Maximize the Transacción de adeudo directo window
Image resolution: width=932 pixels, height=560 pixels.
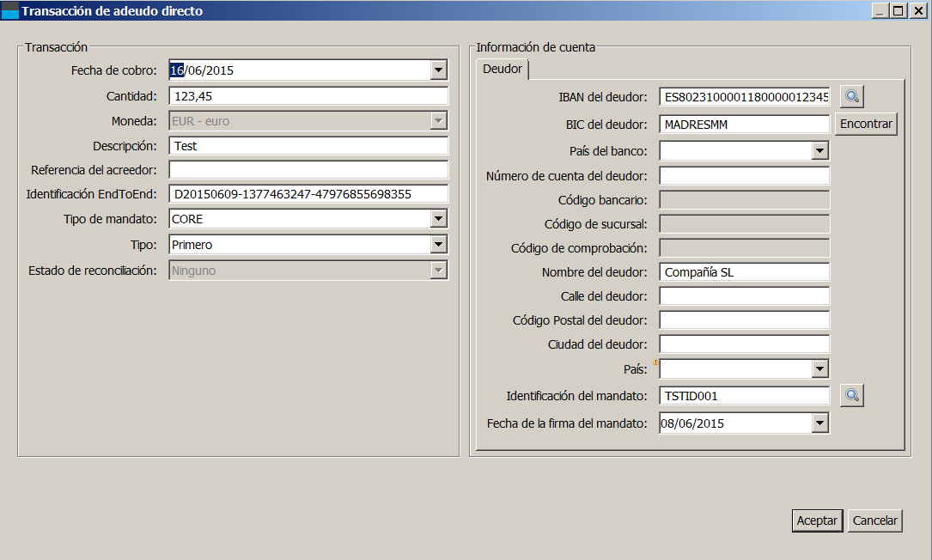coord(898,11)
